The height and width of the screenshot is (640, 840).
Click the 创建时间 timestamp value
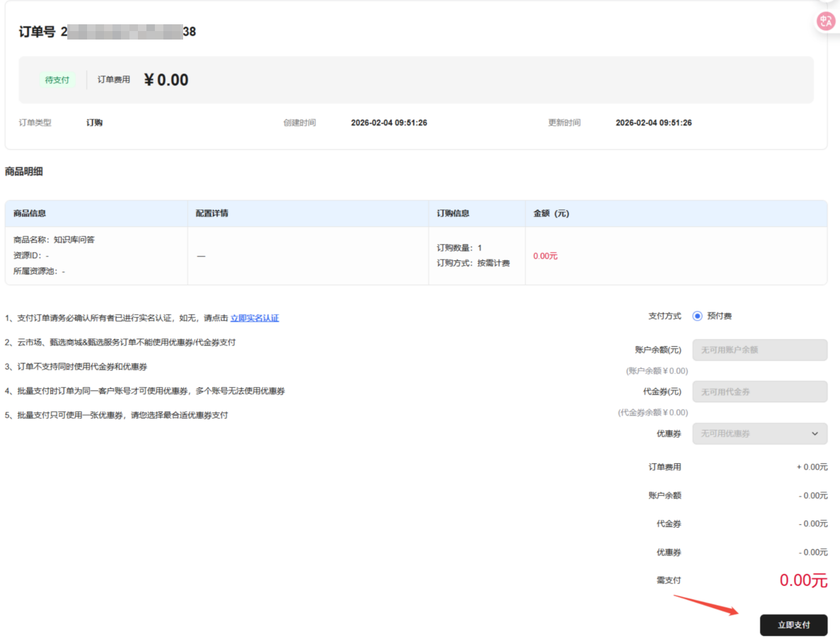[389, 123]
